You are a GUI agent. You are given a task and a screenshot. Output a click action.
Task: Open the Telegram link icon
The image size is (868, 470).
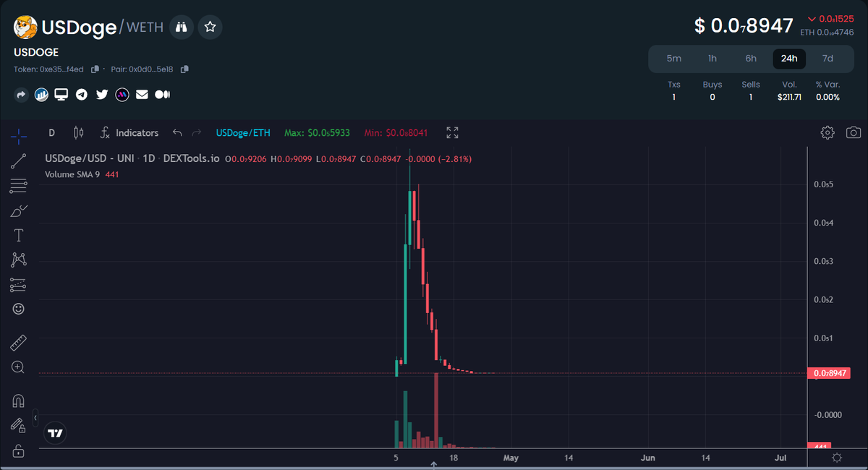[x=82, y=95]
